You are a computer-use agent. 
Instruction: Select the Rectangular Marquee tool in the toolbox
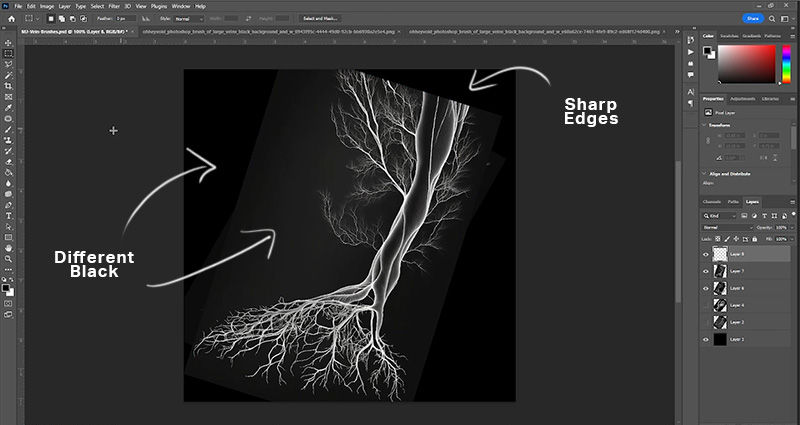8,54
